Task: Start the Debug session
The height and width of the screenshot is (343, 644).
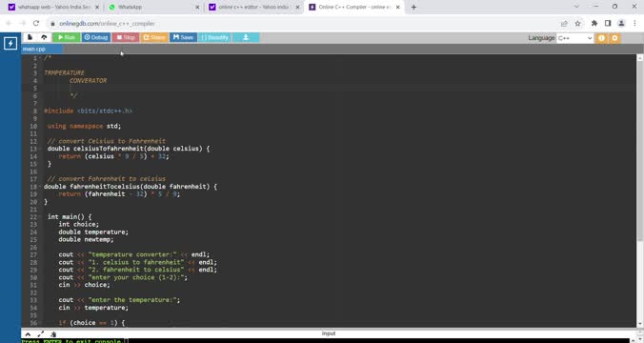Action: click(95, 37)
